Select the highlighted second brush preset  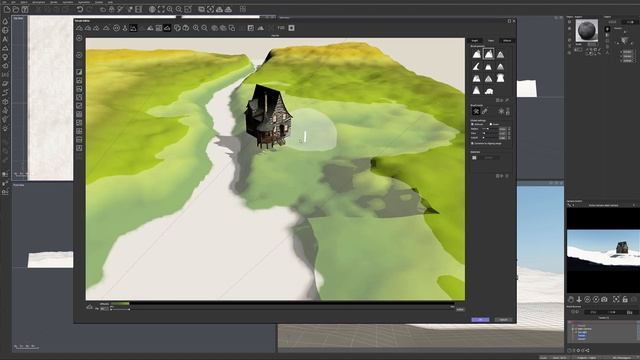pyautogui.click(x=489, y=54)
